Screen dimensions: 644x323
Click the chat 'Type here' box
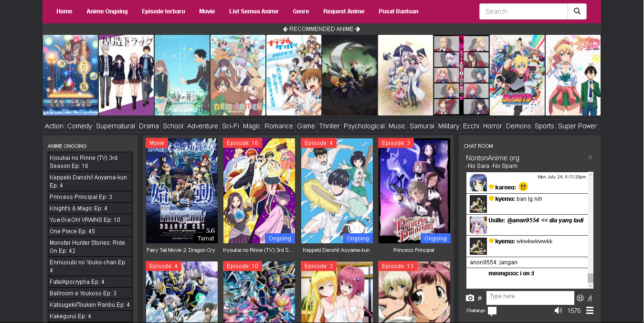point(530,298)
